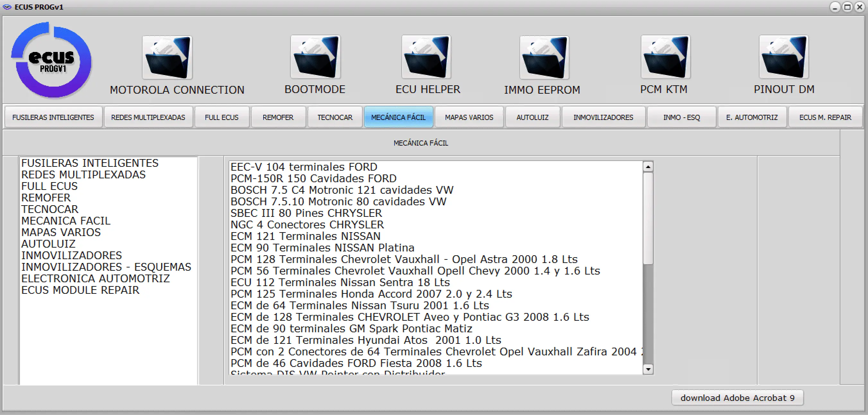Switch to REMOFER tab
The width and height of the screenshot is (868, 415).
(278, 117)
